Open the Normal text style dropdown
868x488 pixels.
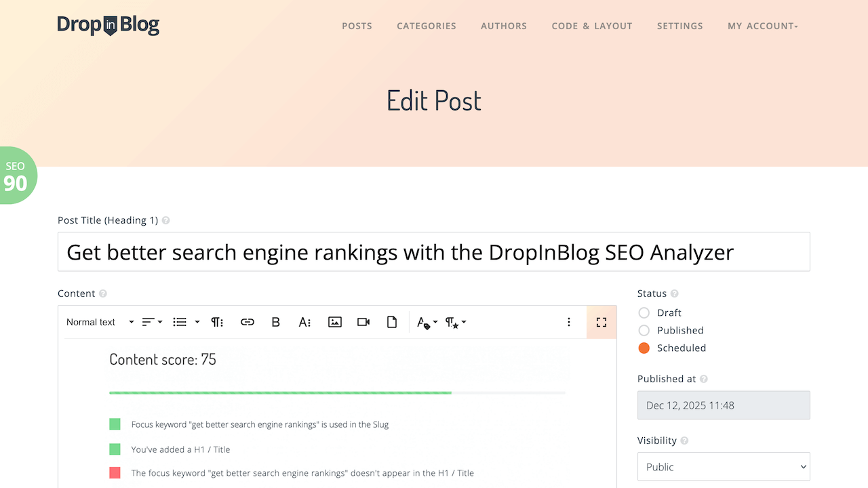click(x=100, y=322)
